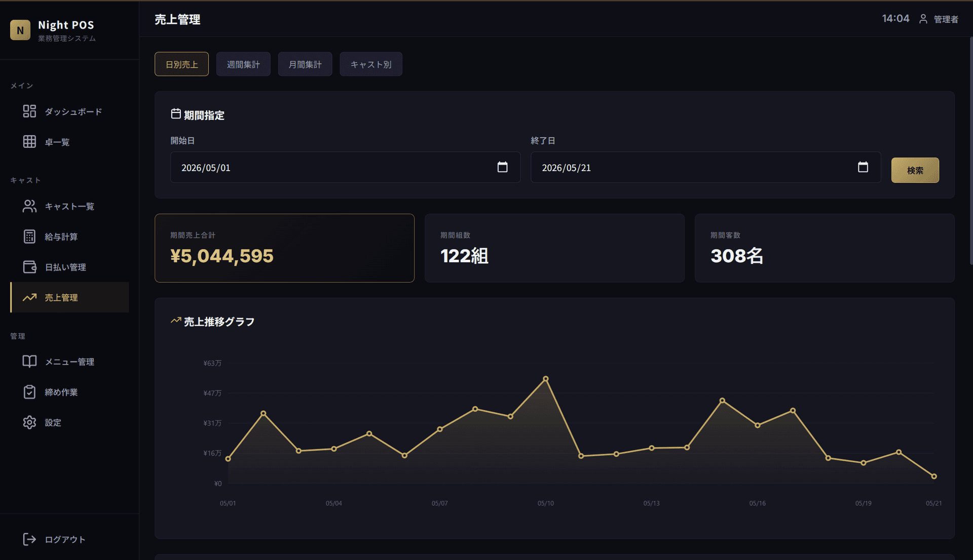Open 設定 gear icon

(29, 422)
